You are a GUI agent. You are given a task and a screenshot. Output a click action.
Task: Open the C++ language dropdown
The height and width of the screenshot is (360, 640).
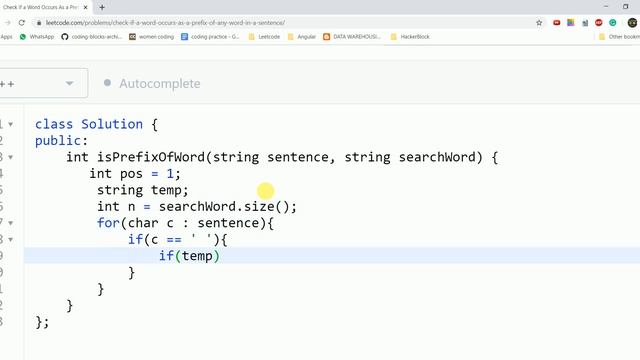click(43, 83)
